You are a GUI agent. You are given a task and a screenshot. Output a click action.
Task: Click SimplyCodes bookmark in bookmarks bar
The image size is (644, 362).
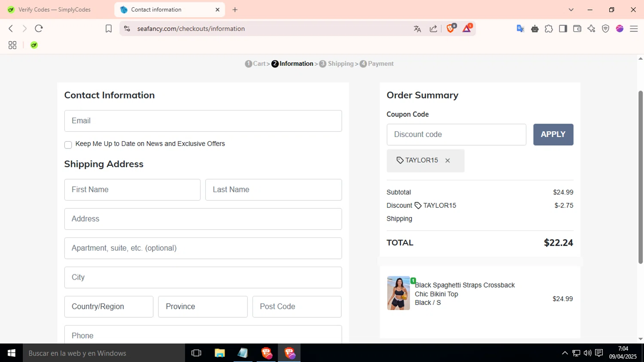[x=34, y=45]
